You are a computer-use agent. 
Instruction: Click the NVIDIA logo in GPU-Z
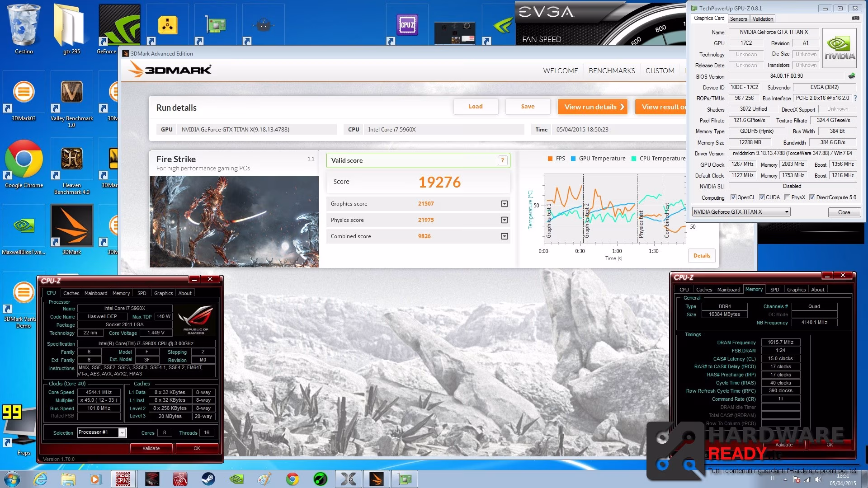pos(840,48)
